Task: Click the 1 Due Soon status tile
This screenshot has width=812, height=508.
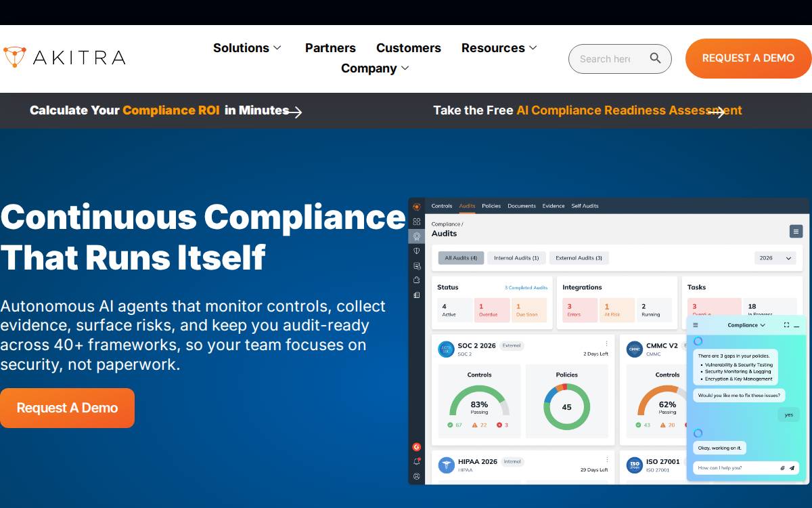Action: click(x=529, y=310)
